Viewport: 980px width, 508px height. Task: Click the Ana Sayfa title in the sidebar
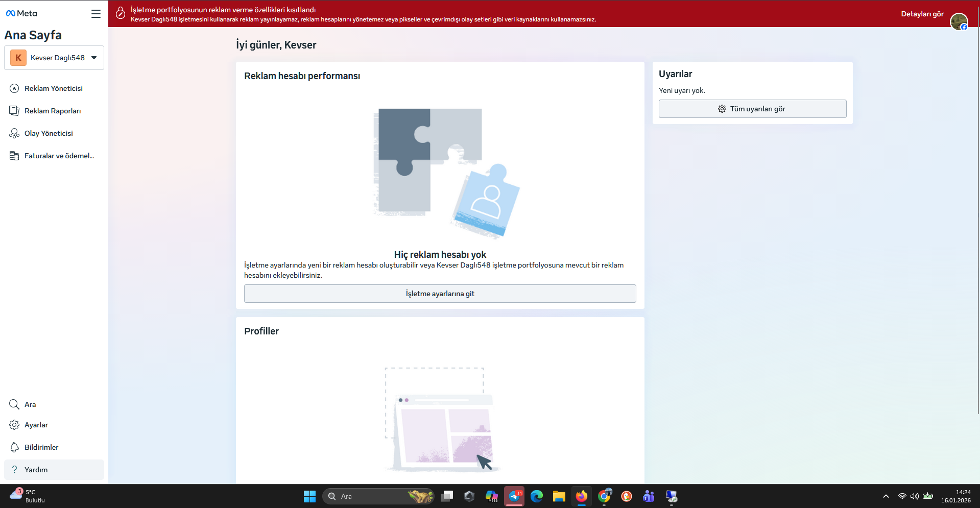(x=33, y=35)
